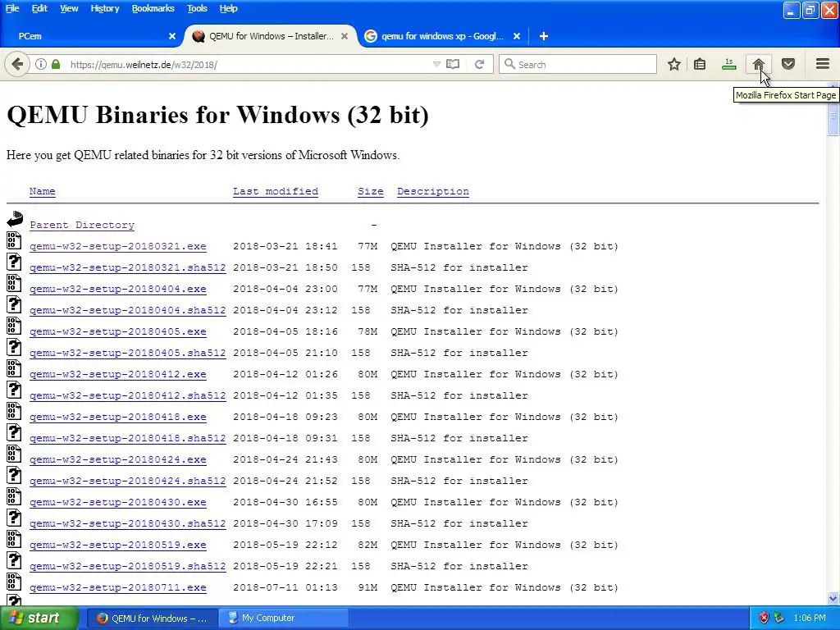Switch to the PCem tab
Screen dimensions: 840x630
[x=91, y=36]
